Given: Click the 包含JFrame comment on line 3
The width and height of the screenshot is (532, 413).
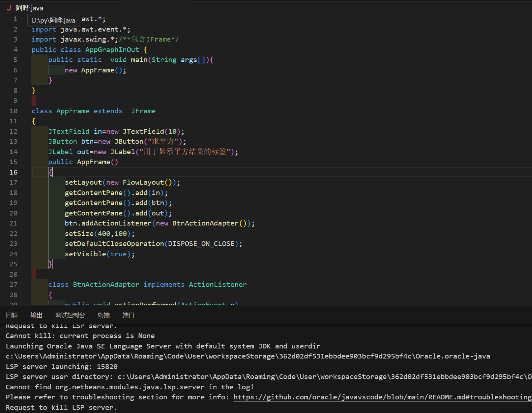Looking at the screenshot, I should click(x=149, y=39).
